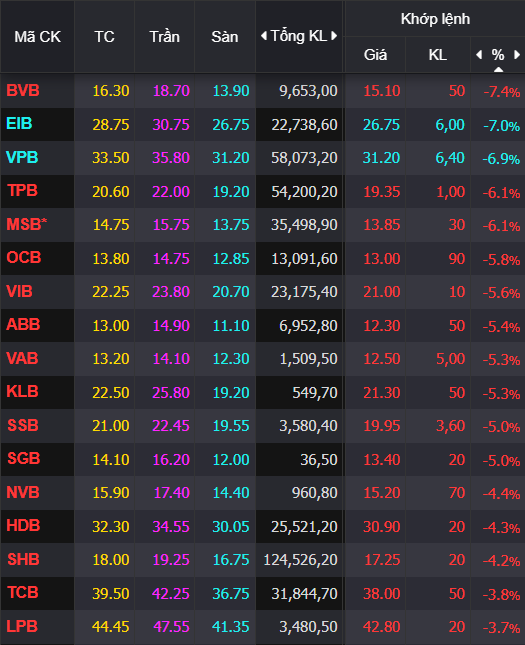The width and height of the screenshot is (525, 645).
Task: Click BVB percent change -7.4%
Action: [x=502, y=92]
